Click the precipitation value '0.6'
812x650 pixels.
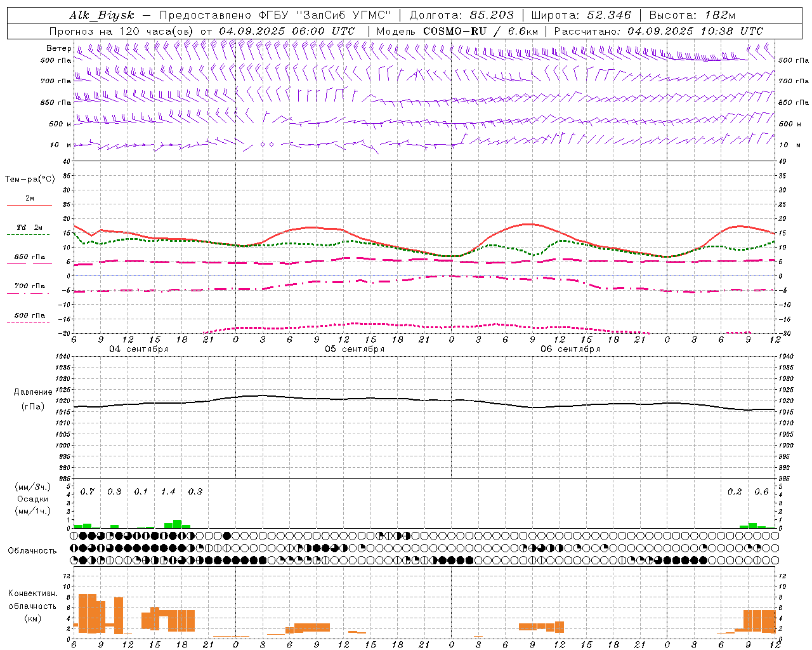[x=761, y=492]
